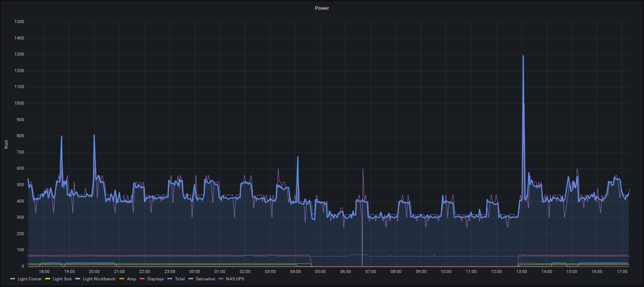The height and width of the screenshot is (287, 644).
Task: Click the "04:00" time axis label
Action: click(x=295, y=272)
